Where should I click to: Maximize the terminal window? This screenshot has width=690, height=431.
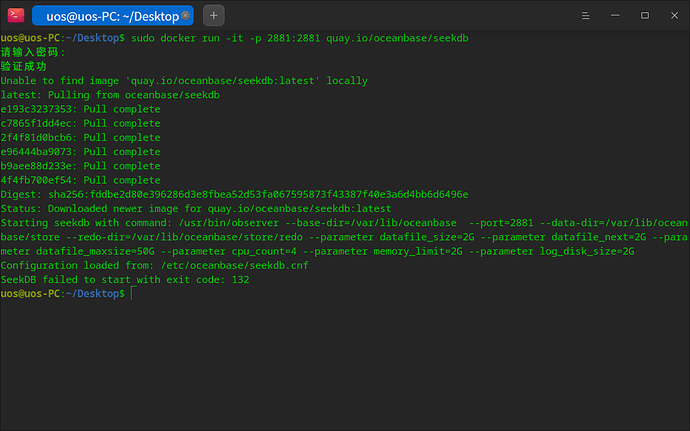[x=644, y=15]
